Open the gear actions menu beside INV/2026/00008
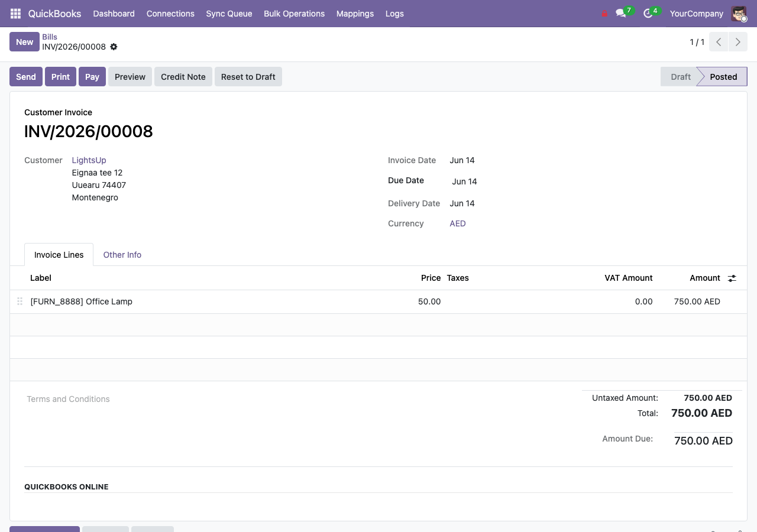The image size is (757, 532). tap(114, 47)
